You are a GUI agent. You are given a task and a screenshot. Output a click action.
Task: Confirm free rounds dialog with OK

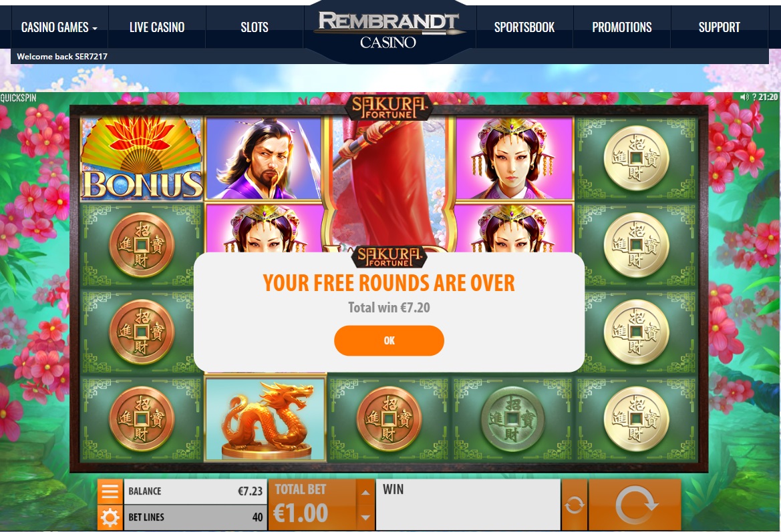[389, 340]
